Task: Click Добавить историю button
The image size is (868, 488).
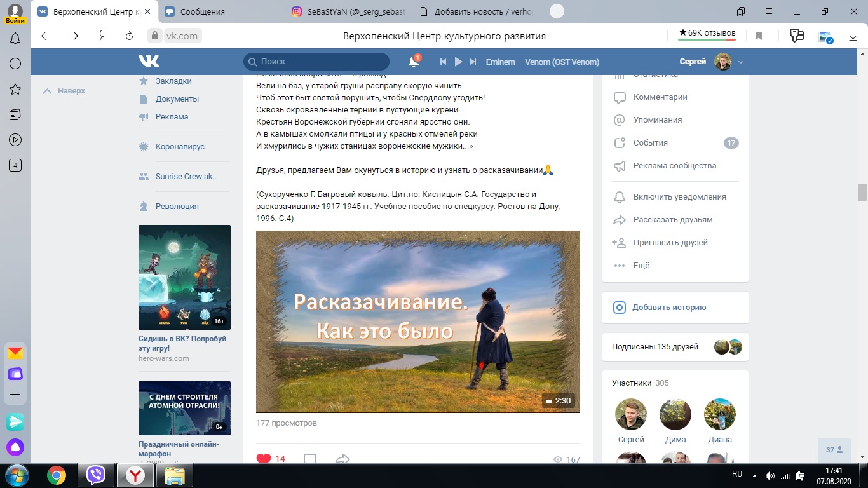Action: coord(669,308)
